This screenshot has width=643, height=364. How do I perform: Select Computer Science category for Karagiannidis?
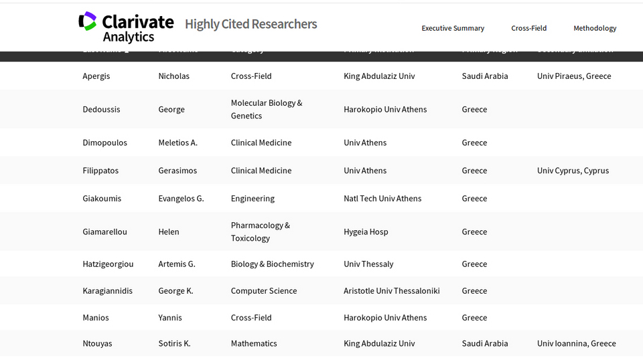coord(264,290)
